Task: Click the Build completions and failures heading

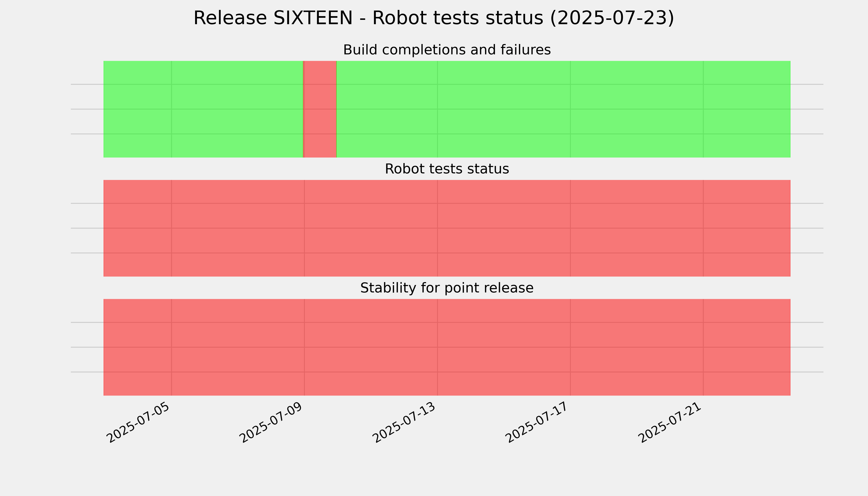Action: (447, 50)
